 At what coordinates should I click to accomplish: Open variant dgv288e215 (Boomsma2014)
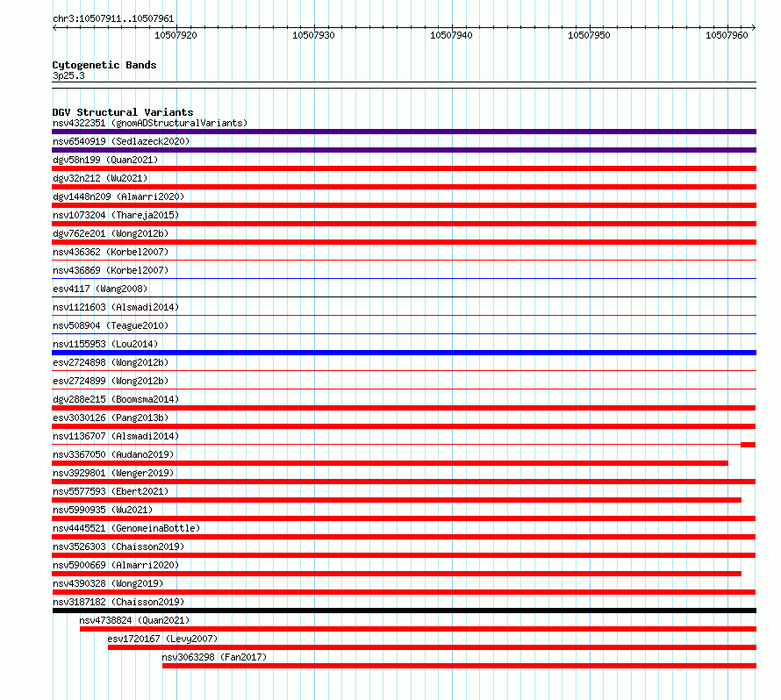(116, 399)
